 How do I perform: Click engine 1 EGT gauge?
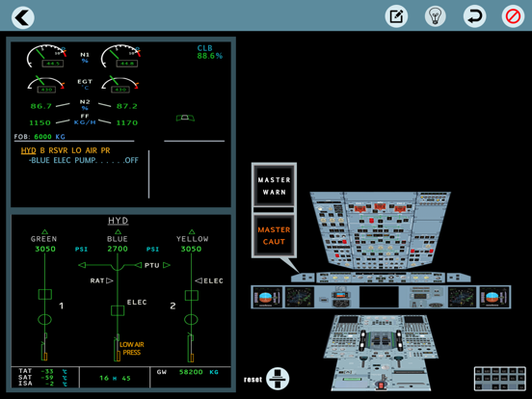[x=46, y=85]
